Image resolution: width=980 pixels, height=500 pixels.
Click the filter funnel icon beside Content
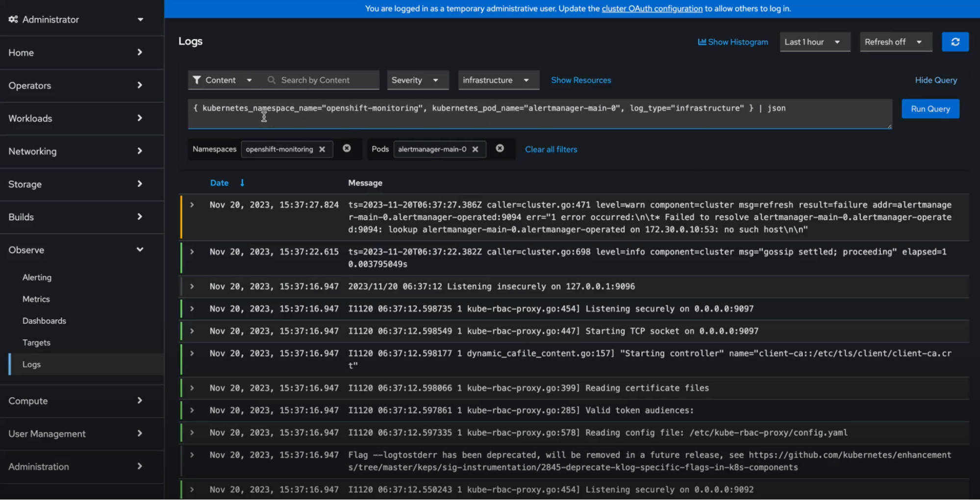[197, 80]
